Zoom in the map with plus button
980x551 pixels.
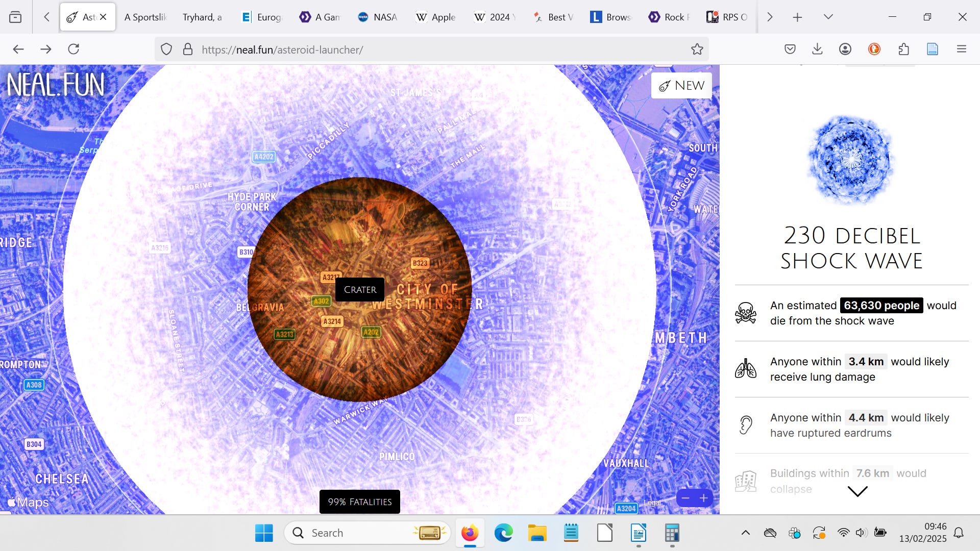703,498
